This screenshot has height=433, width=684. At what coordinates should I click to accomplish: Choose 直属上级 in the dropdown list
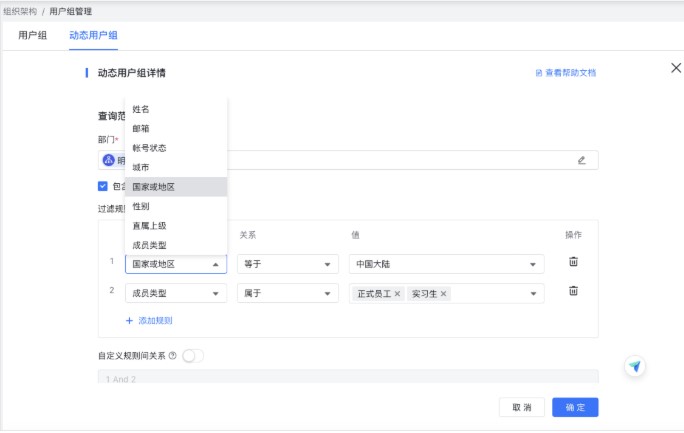click(x=148, y=225)
